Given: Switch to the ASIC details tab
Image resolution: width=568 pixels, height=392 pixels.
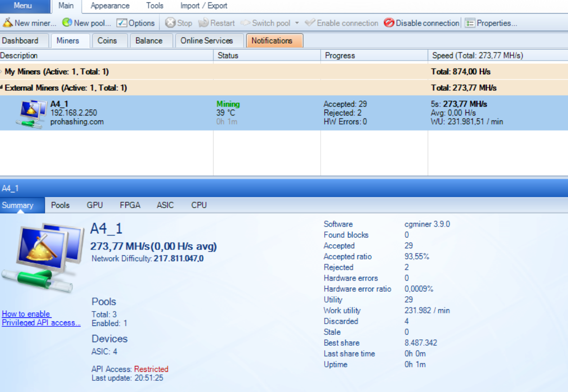Looking at the screenshot, I should (x=165, y=205).
